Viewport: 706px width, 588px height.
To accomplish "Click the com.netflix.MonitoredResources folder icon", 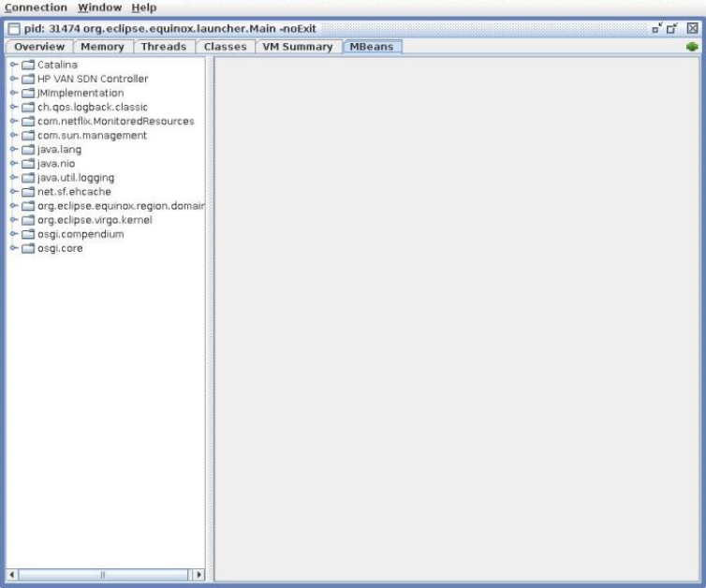I will 28,121.
